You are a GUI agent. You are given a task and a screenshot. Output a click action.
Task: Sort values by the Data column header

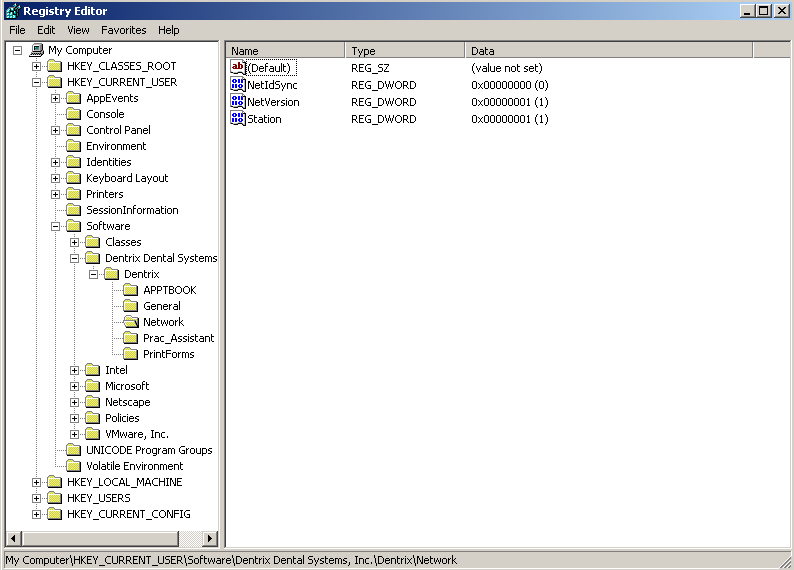[x=609, y=51]
